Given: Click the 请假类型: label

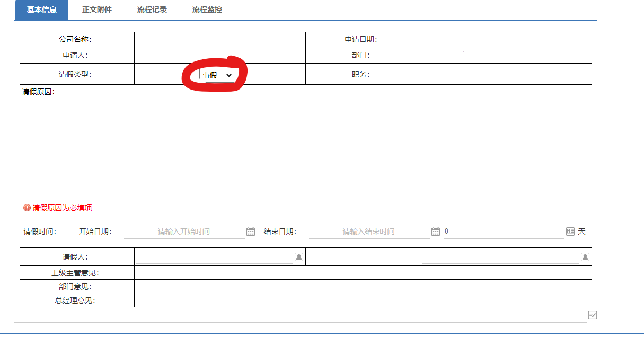Looking at the screenshot, I should (75, 74).
